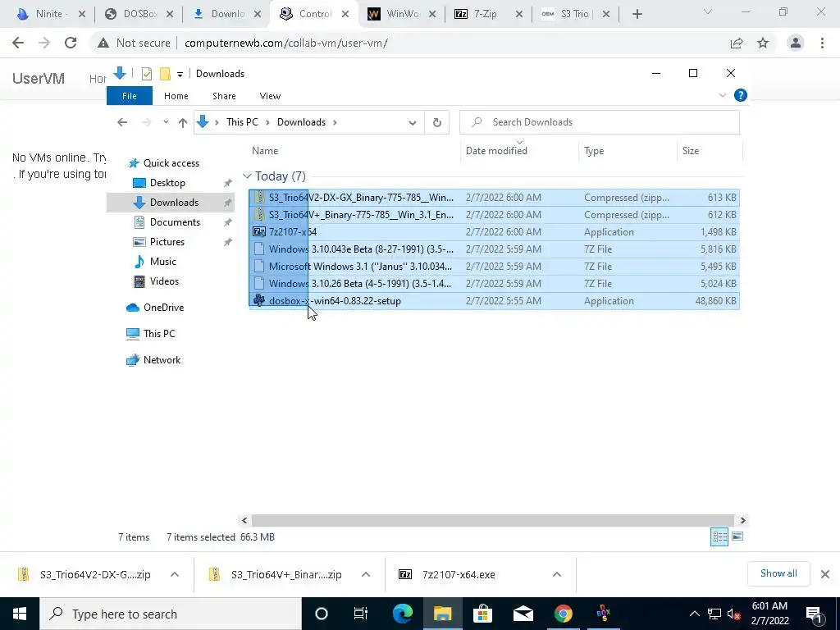This screenshot has width=840, height=630.
Task: Open Explorer recent locations dropdown arrow
Action: click(166, 122)
